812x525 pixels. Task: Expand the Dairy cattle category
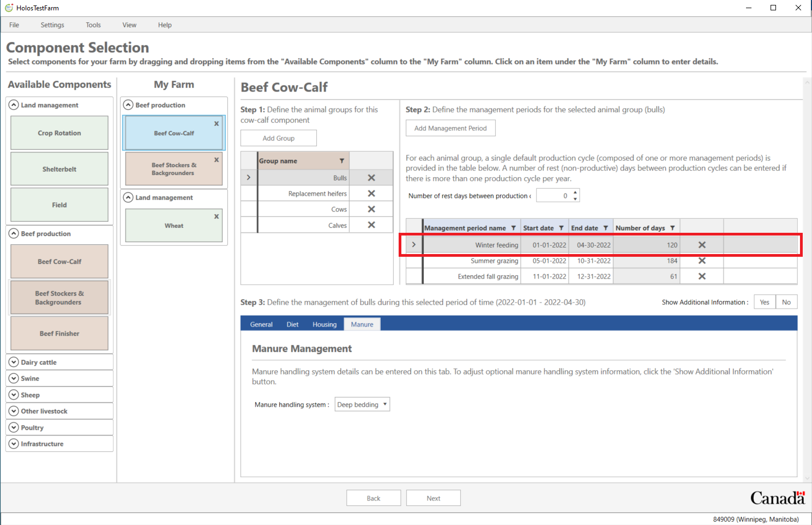(x=14, y=362)
